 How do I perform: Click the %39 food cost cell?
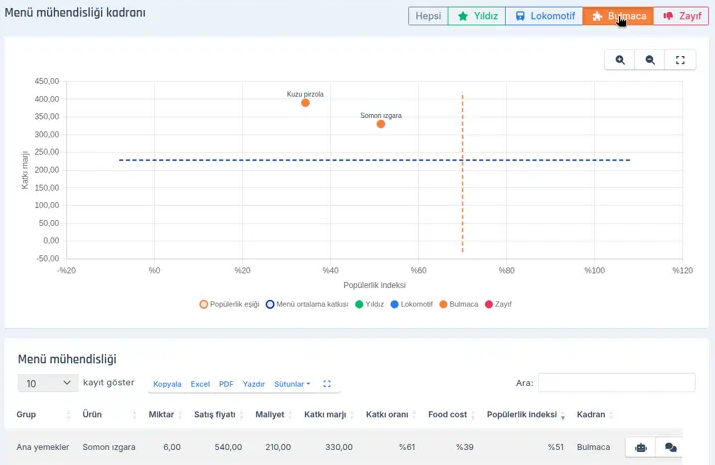(465, 447)
